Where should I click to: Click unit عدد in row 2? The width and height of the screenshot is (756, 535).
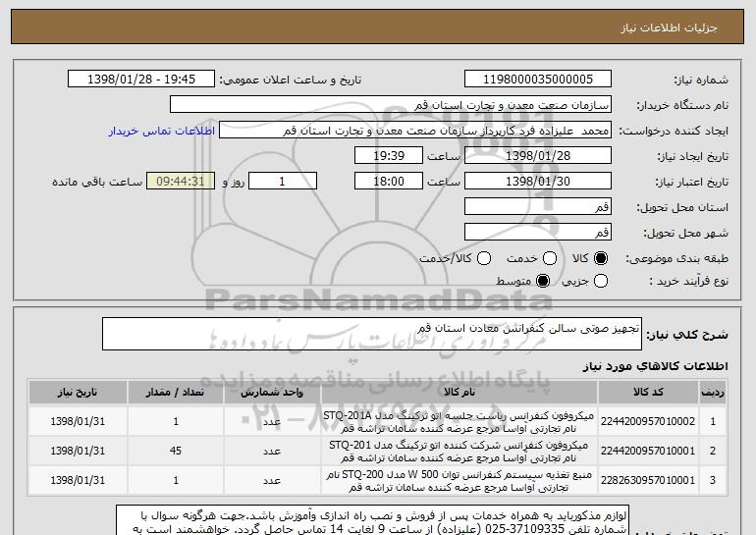pyautogui.click(x=272, y=452)
